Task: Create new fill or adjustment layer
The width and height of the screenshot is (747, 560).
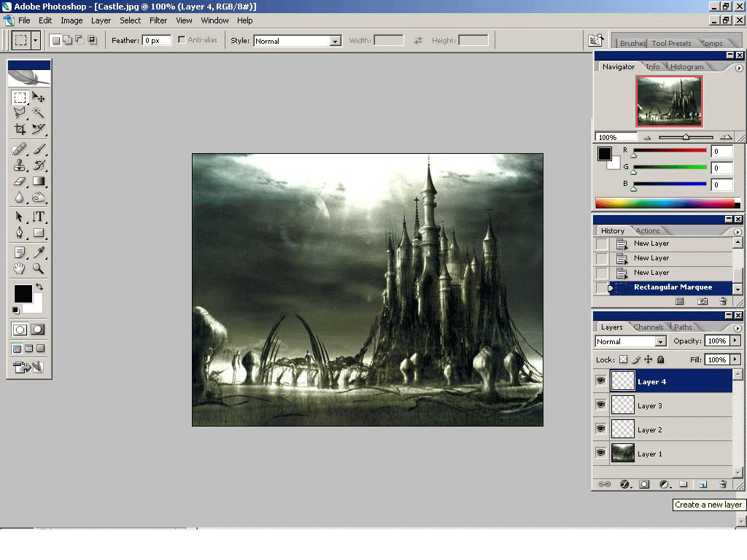Action: 665,484
